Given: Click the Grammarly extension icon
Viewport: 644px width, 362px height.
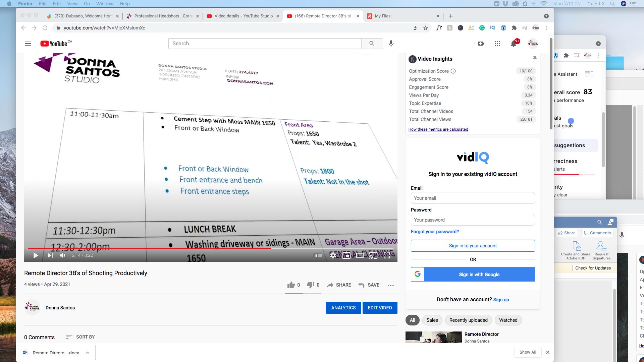Looking at the screenshot, I should [482, 28].
